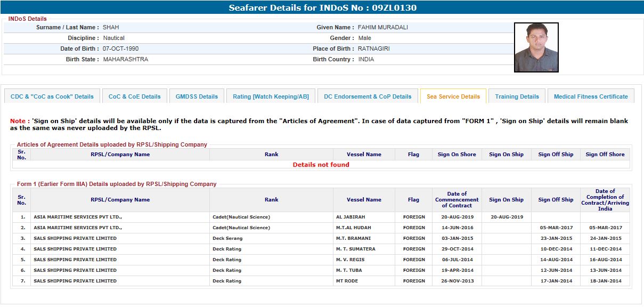644x307 pixels.
Task: Click the Sign Off Shore column header
Action: [x=605, y=155]
